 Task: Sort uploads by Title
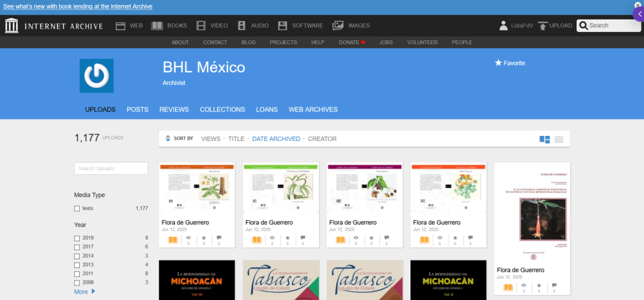point(236,139)
